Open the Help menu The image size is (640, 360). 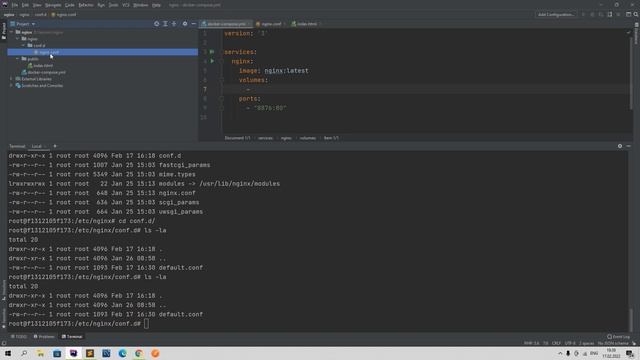tap(156, 5)
